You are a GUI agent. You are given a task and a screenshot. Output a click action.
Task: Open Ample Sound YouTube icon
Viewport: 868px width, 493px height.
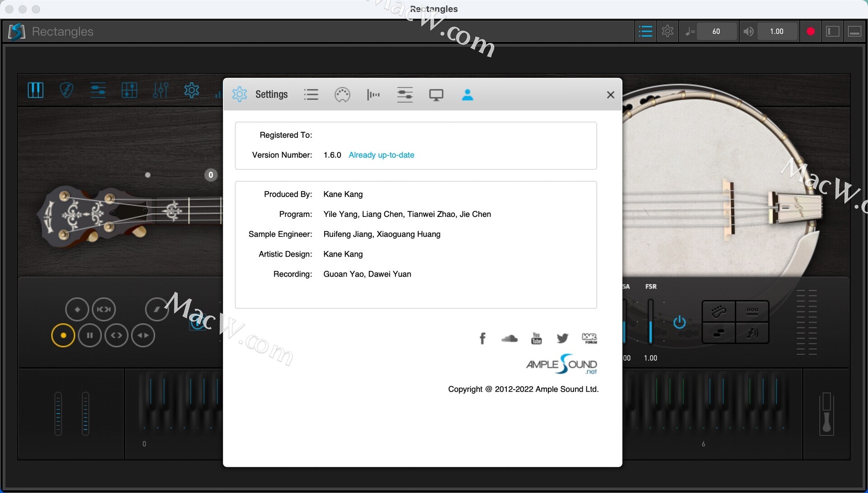pos(536,338)
